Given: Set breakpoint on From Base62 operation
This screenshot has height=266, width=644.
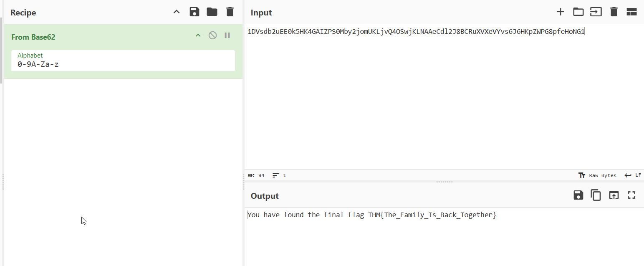Looking at the screenshot, I should pyautogui.click(x=227, y=35).
